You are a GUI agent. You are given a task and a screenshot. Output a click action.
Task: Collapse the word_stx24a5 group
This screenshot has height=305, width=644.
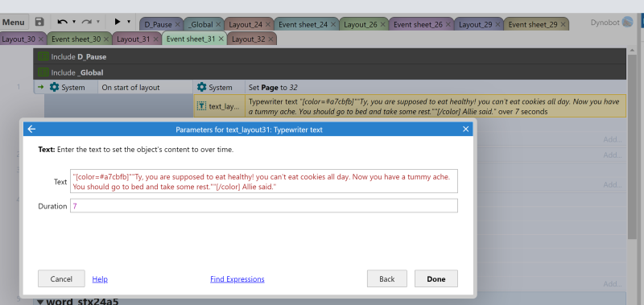pos(40,302)
